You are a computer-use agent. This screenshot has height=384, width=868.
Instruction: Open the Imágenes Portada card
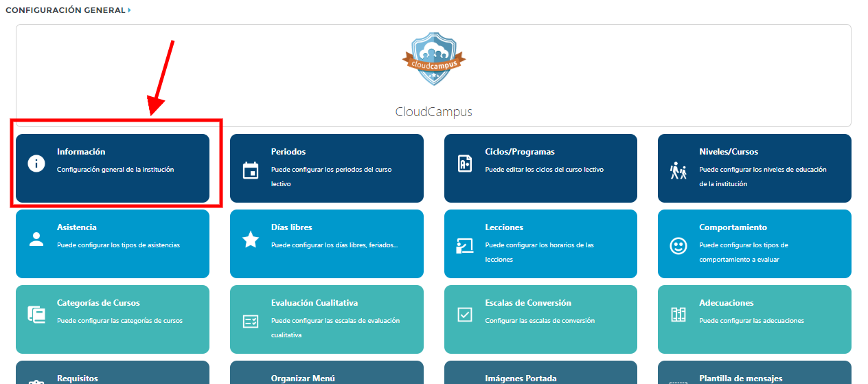540,372
